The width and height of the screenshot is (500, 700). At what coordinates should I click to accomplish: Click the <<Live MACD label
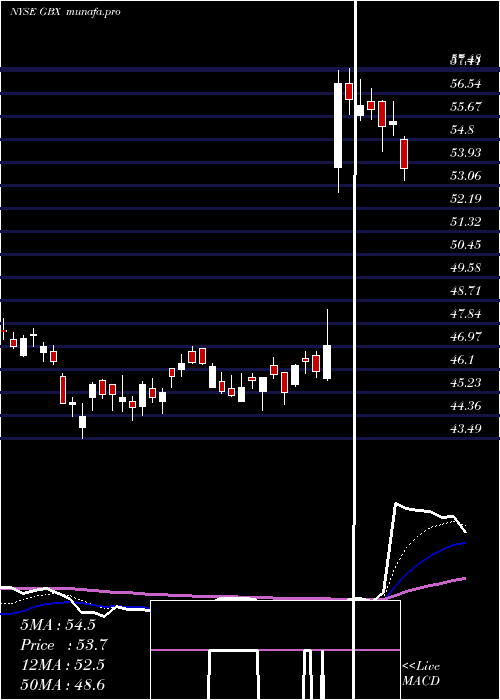[421, 674]
